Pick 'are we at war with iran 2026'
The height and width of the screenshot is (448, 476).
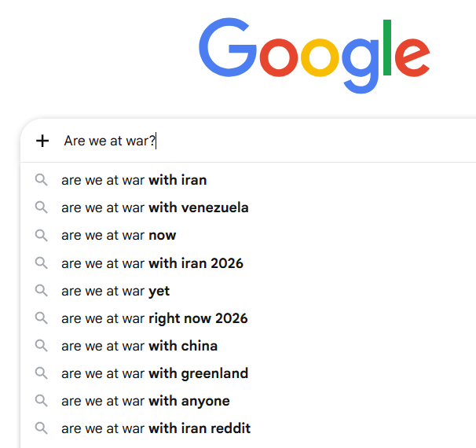click(152, 263)
